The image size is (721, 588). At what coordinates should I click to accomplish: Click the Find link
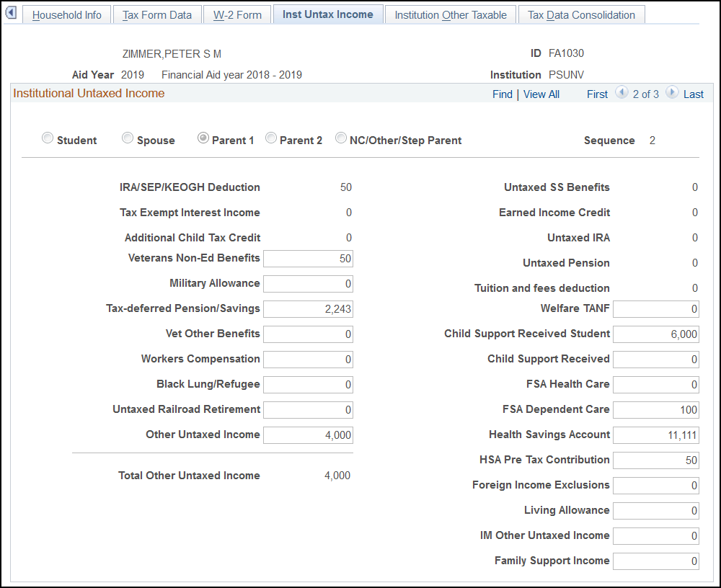(x=502, y=94)
